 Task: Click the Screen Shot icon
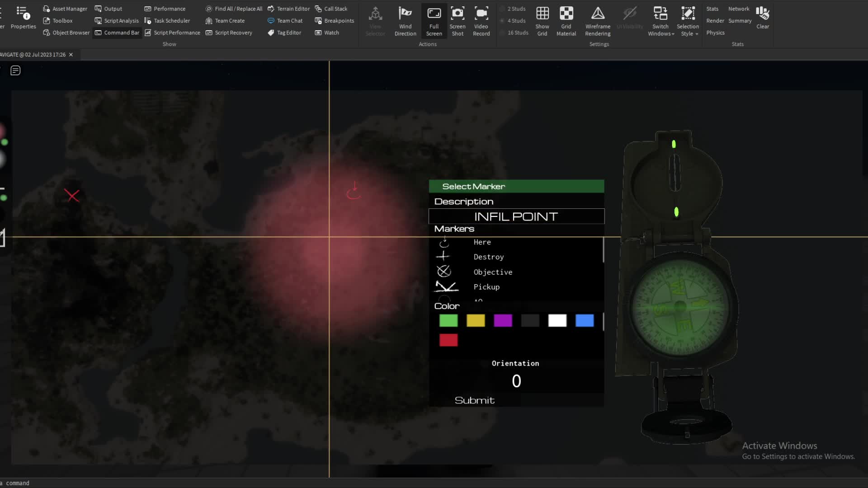457,20
